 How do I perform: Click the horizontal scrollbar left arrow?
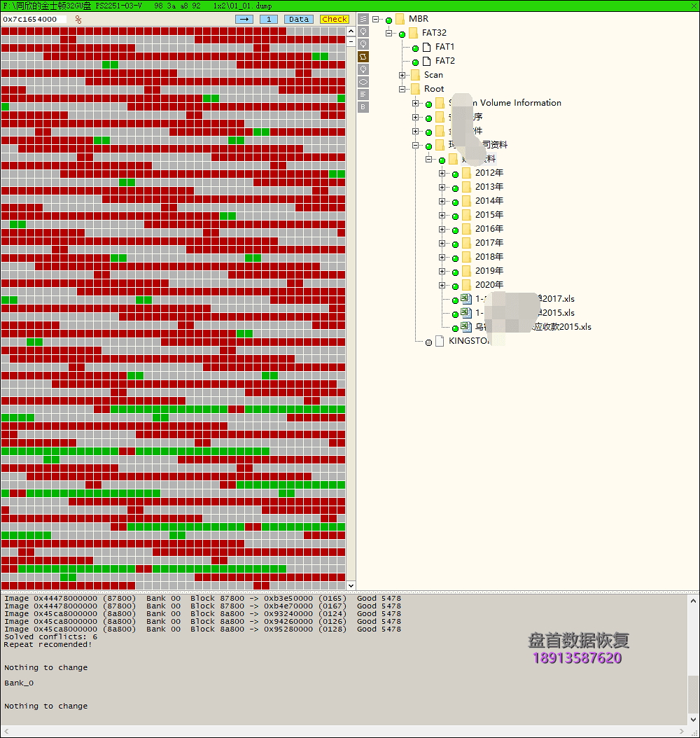6,732
